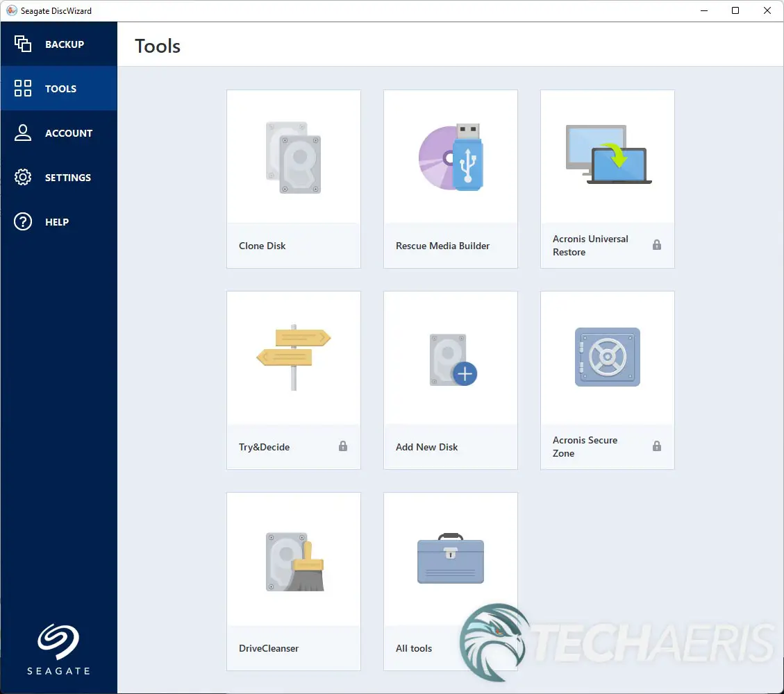The image size is (784, 694).
Task: Click the Try&Decide signpost icon
Action: 294,357
